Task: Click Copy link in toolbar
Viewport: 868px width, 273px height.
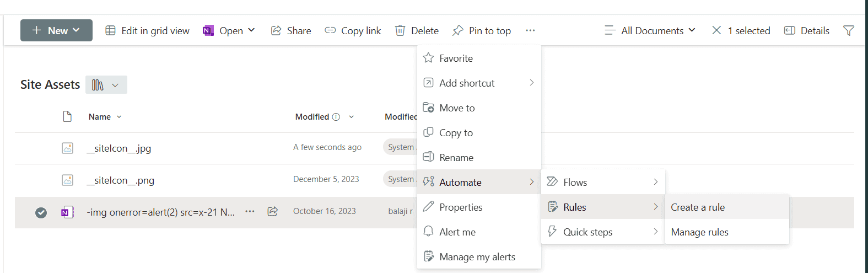Action: click(353, 30)
